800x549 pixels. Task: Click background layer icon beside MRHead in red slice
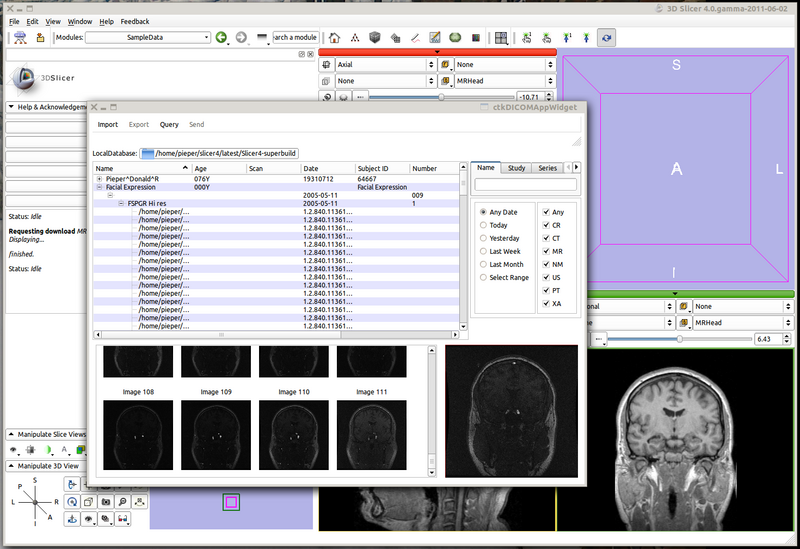(445, 81)
